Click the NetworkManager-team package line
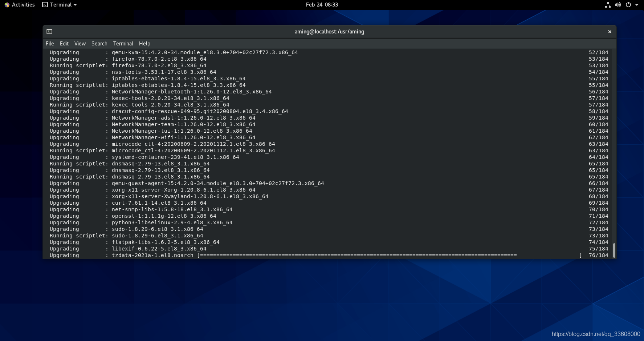The height and width of the screenshot is (341, 644). pyautogui.click(x=329, y=125)
